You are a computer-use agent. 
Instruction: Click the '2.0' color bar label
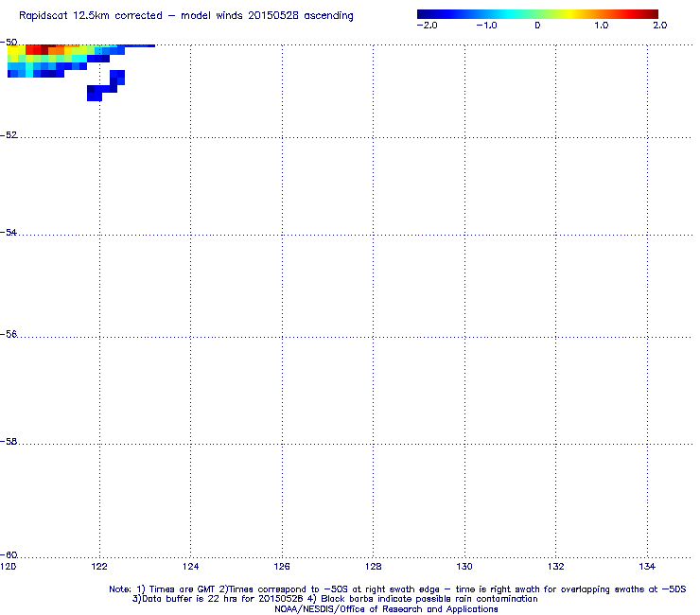(660, 26)
